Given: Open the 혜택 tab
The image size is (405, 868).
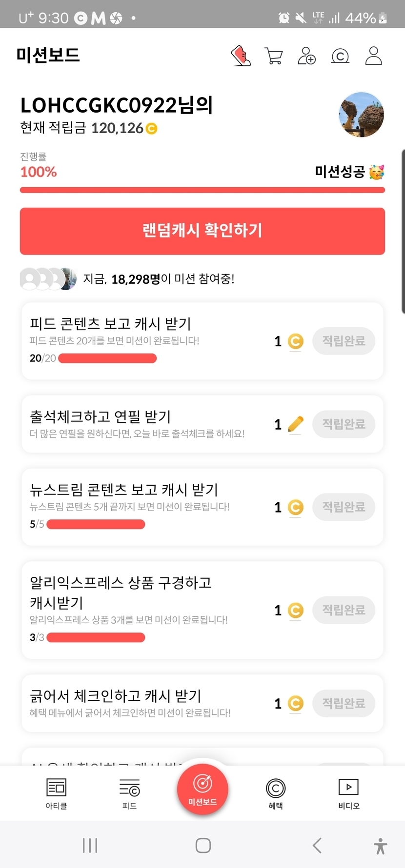Looking at the screenshot, I should pos(276,793).
